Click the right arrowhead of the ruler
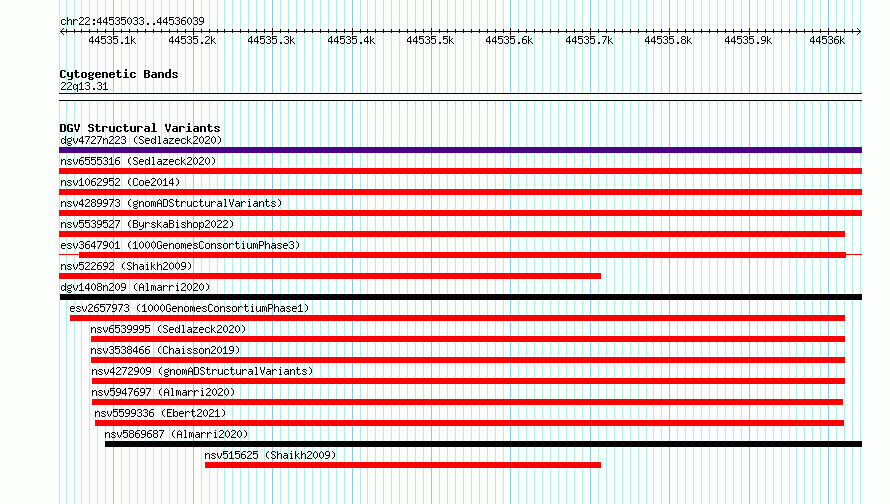The width and height of the screenshot is (890, 504). pyautogui.click(x=859, y=31)
